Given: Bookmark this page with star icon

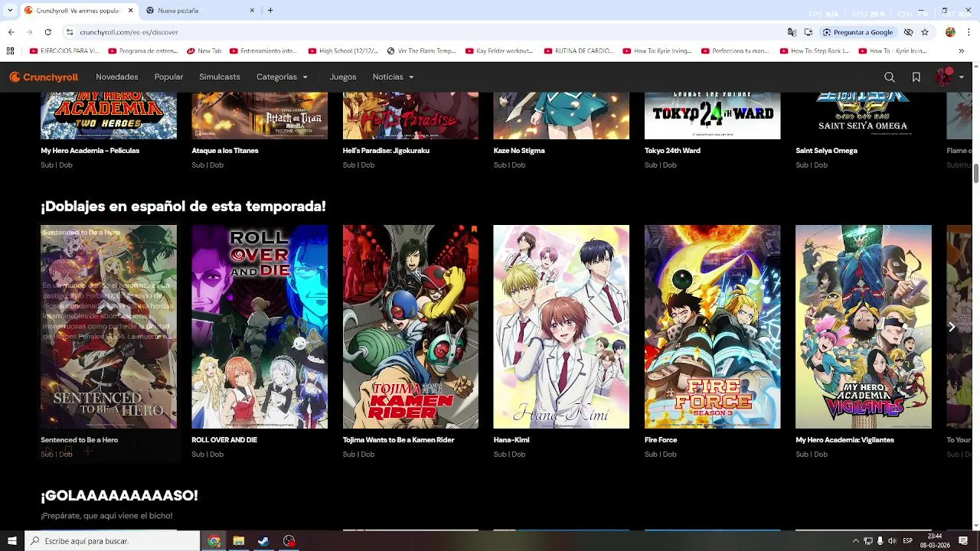Looking at the screenshot, I should click(x=925, y=32).
